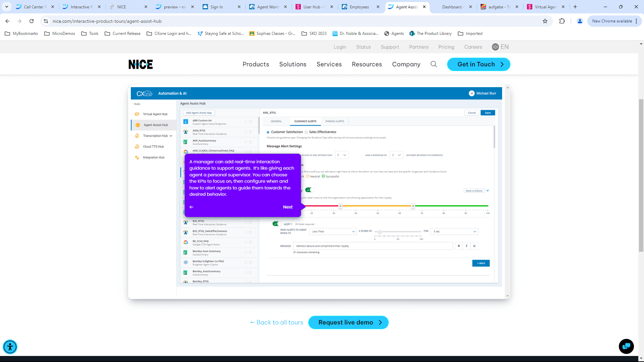Click the NICE logo
This screenshot has width=644, height=362.
tap(141, 64)
